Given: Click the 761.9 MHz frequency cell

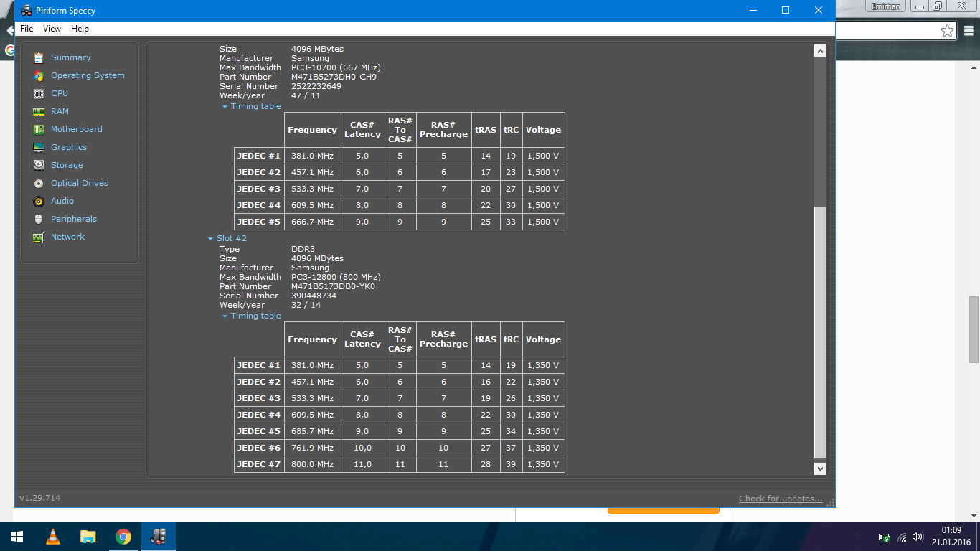Looking at the screenshot, I should pyautogui.click(x=312, y=448).
